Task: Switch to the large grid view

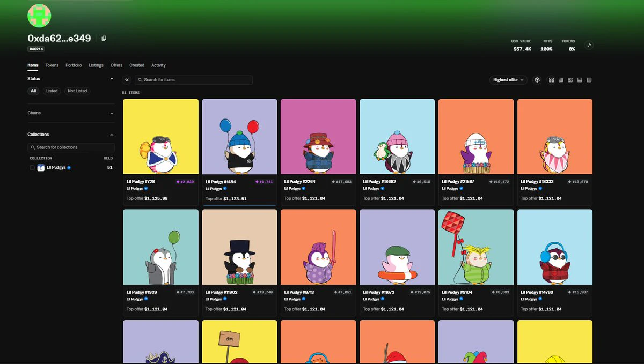Action: pyautogui.click(x=551, y=80)
